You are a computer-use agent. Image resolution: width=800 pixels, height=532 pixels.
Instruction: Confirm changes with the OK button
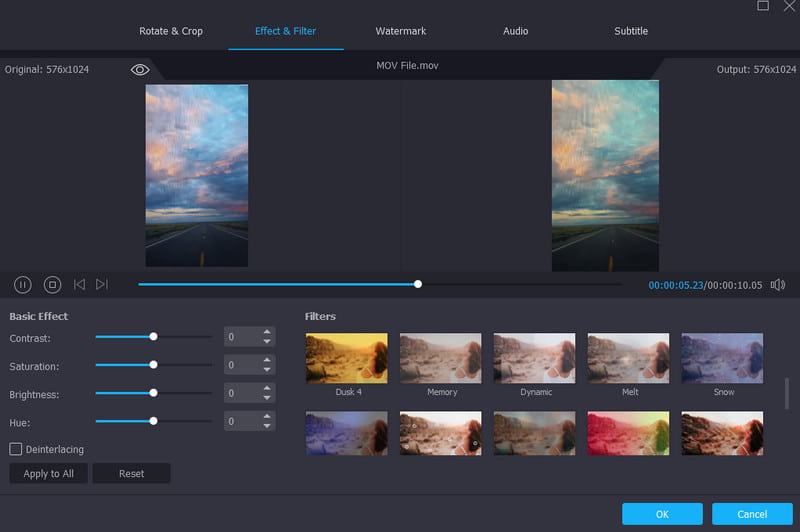pos(662,514)
